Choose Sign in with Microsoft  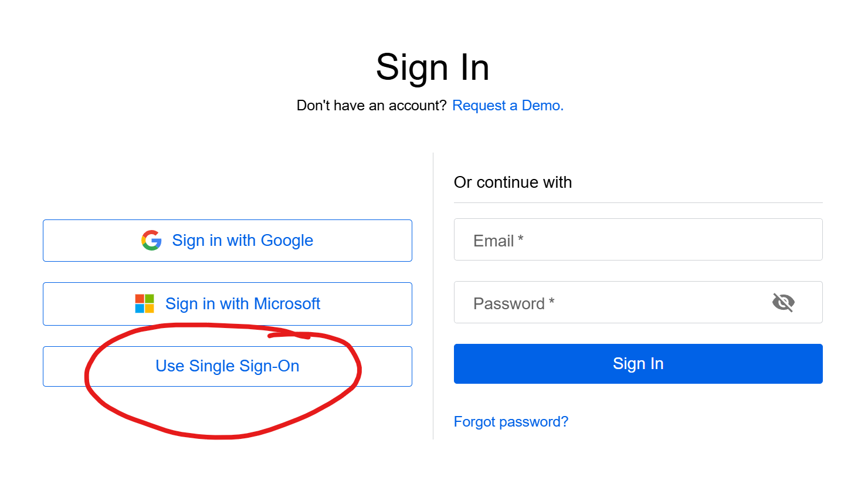click(x=228, y=304)
